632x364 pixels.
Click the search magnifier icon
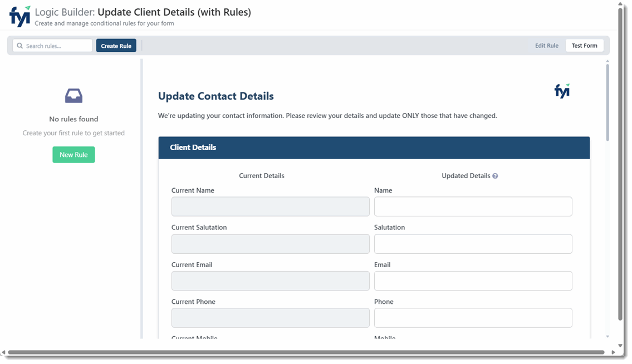point(19,46)
